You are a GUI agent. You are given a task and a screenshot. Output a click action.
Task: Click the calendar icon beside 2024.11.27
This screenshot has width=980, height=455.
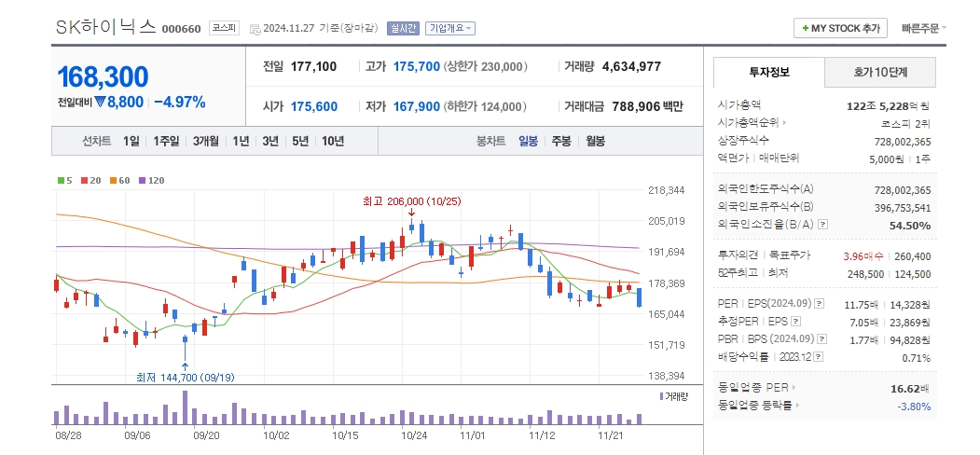point(255,29)
